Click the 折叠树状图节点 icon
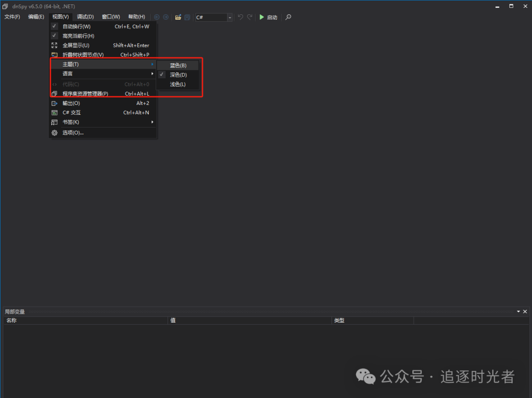Viewport: 532px width, 398px height. click(x=54, y=55)
